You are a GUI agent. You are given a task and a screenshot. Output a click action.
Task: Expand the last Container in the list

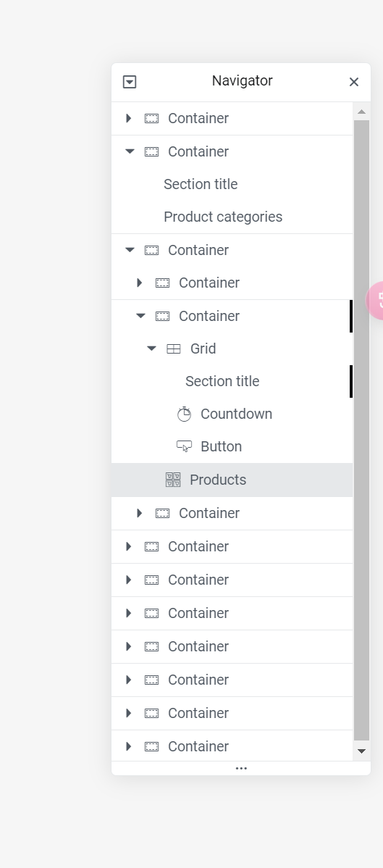(x=129, y=746)
